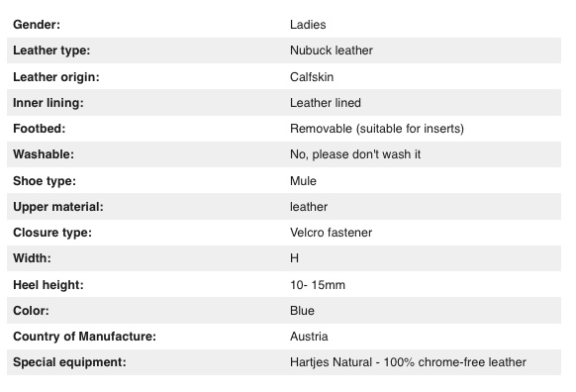The height and width of the screenshot is (392, 576).
Task: Select the Leather lined value
Action: coord(325,103)
